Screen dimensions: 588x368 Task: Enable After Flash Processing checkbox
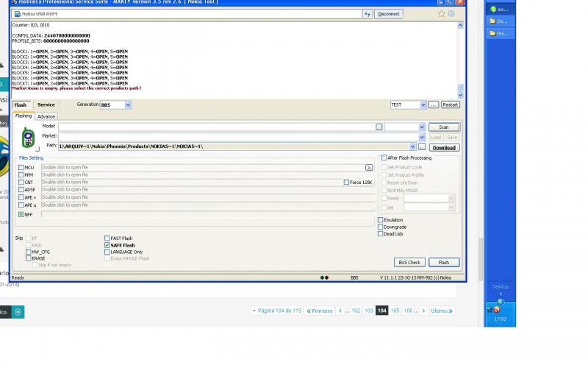click(x=384, y=158)
